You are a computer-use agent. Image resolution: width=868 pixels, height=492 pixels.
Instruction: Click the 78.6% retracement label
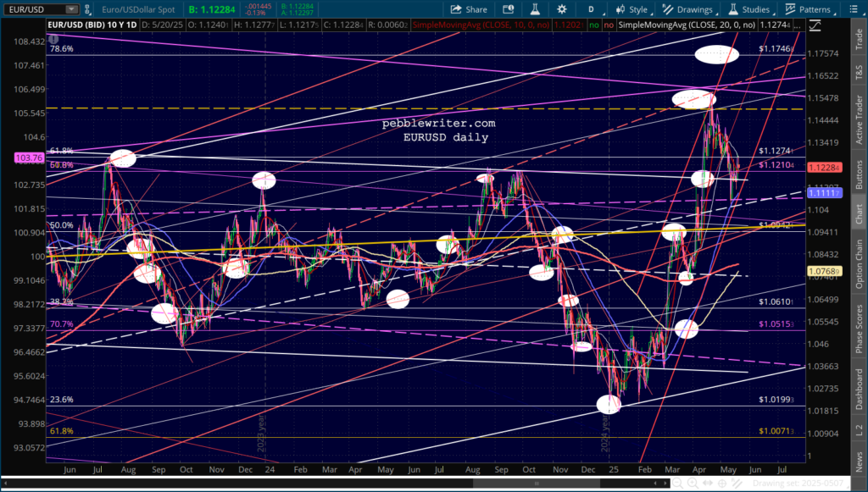(61, 48)
